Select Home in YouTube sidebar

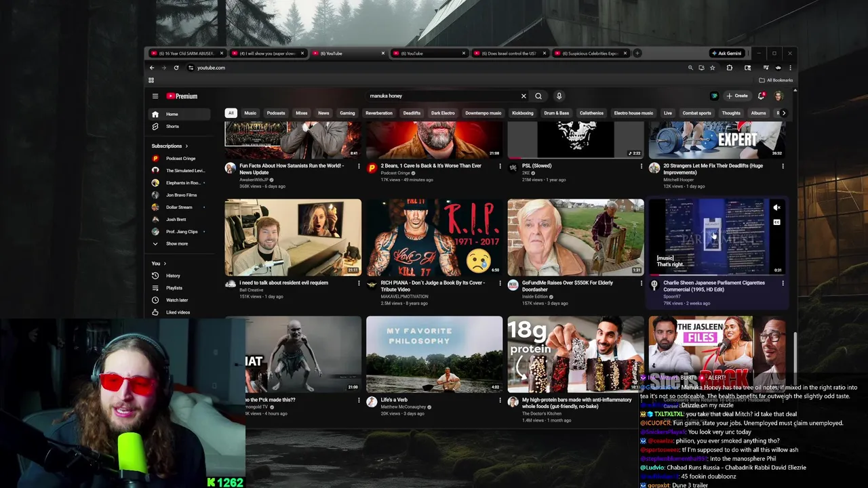180,114
